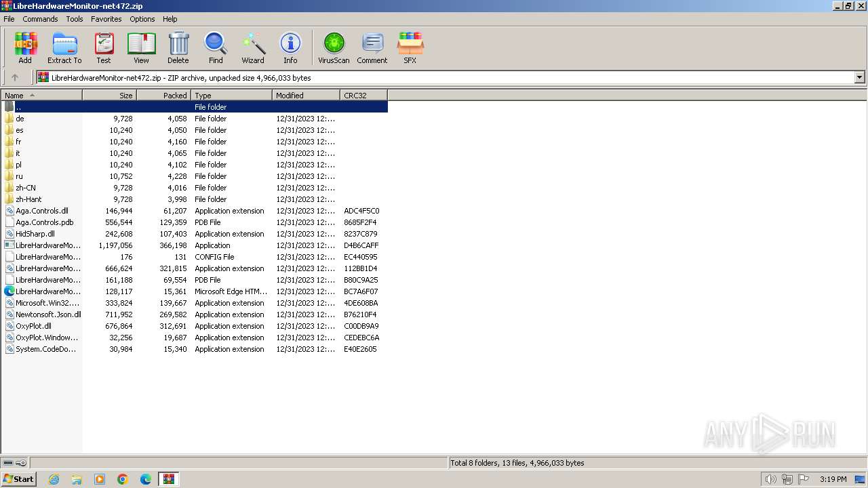Screen dimensions: 868x488
Task: Select the LibreHardwareMonitor Application file icon
Action: [x=9, y=245]
